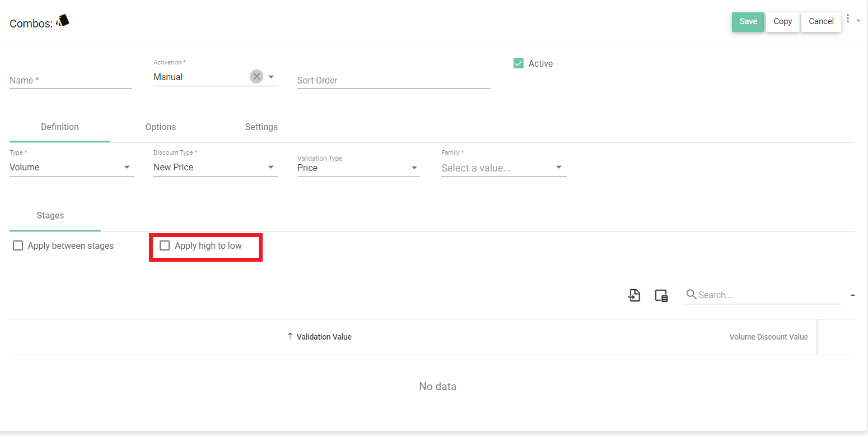The image size is (868, 436).
Task: Click the magnifier icon in the Search box
Action: pos(691,295)
